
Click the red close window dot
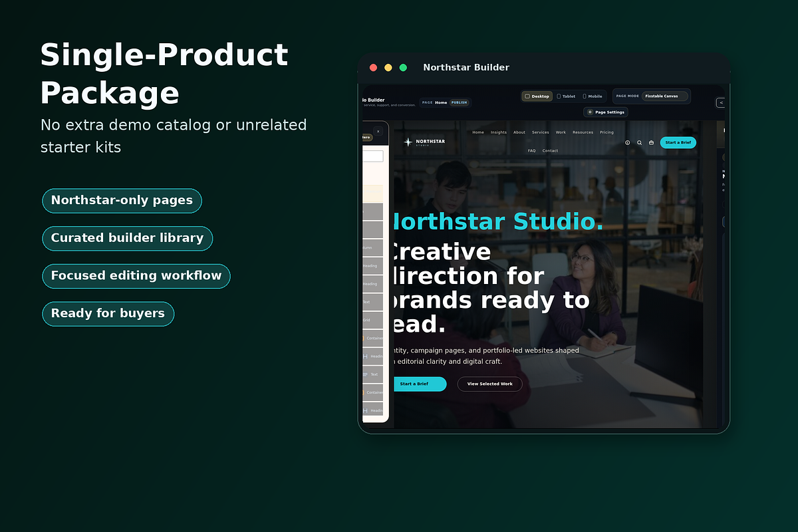point(373,67)
